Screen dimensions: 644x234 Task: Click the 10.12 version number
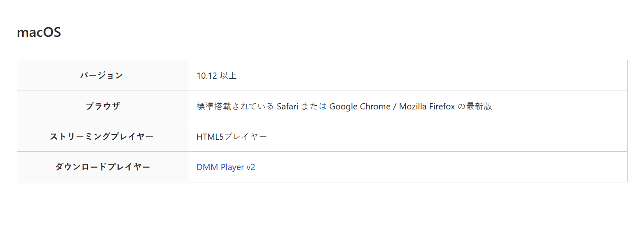[x=206, y=76]
